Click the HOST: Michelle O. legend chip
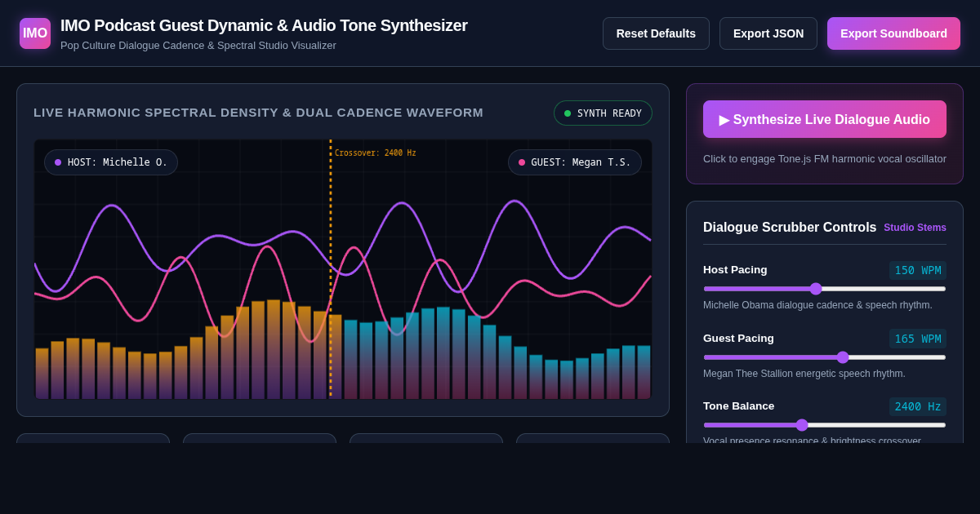The image size is (980, 514). [x=111, y=162]
